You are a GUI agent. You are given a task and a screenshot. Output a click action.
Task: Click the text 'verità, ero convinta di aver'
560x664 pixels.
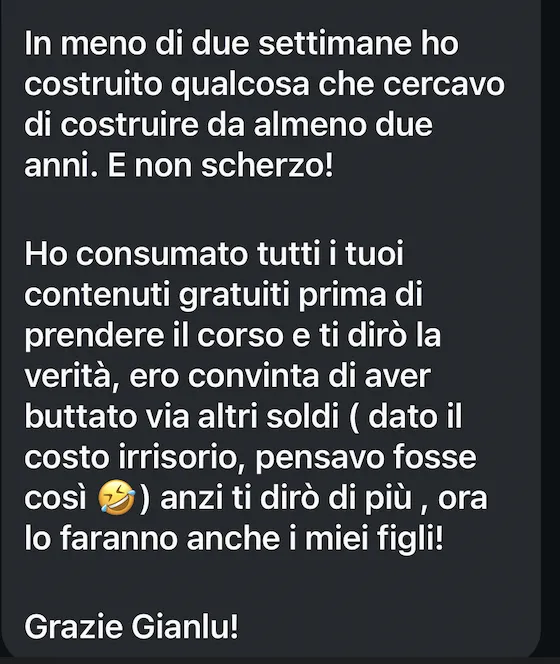tap(227, 376)
